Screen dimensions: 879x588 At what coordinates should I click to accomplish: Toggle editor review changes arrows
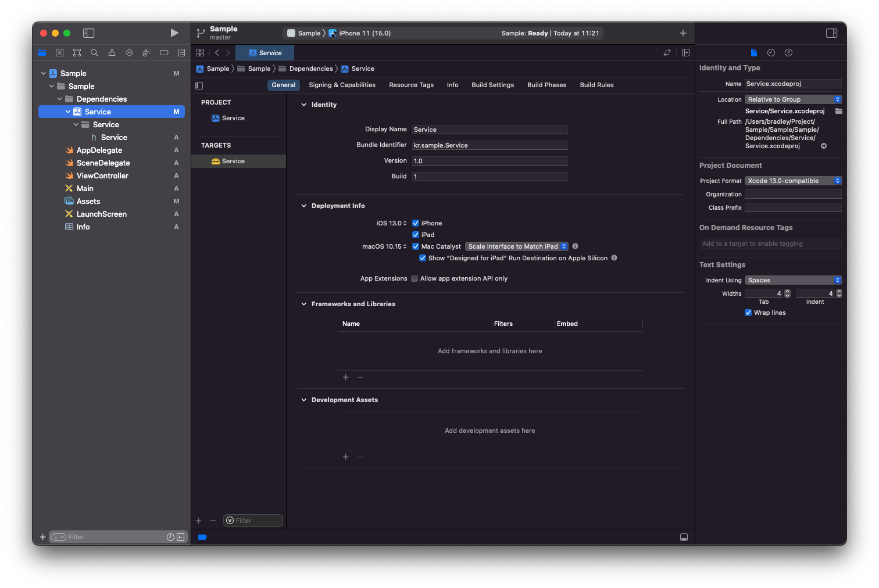(x=667, y=53)
